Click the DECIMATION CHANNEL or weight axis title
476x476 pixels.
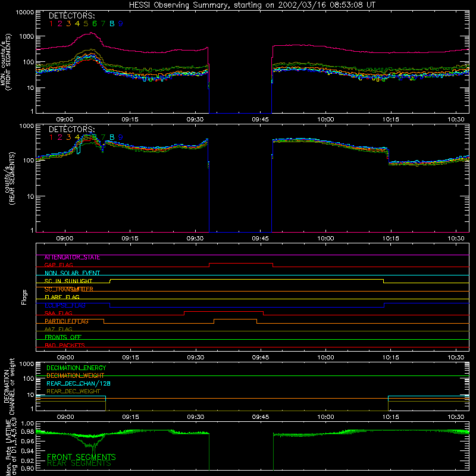[x=9, y=386]
